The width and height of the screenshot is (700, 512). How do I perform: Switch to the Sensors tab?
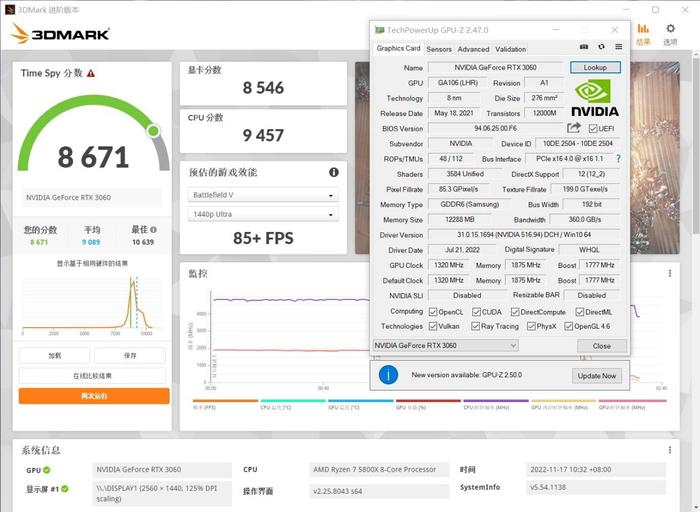click(x=439, y=49)
